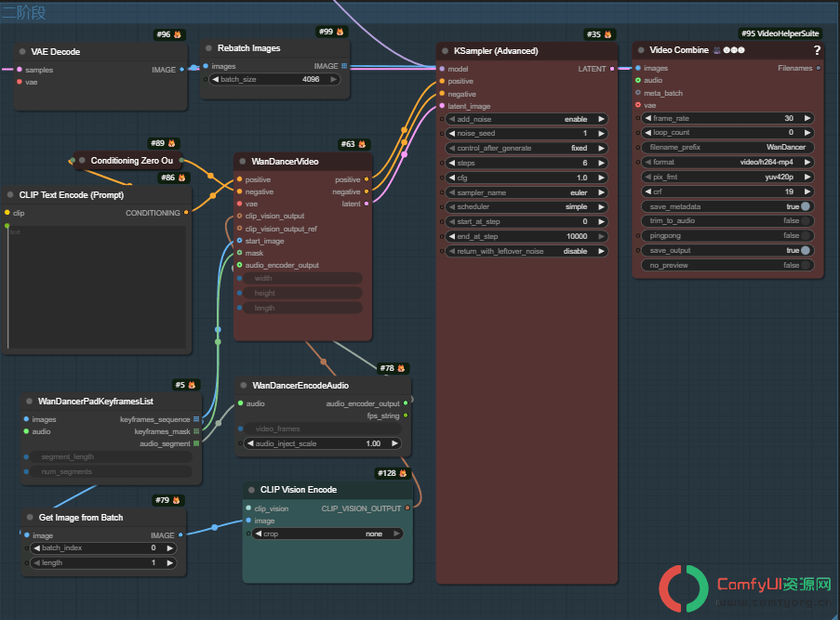Click the filename_prefix field showing WanDancer
The image size is (840, 620).
727,147
